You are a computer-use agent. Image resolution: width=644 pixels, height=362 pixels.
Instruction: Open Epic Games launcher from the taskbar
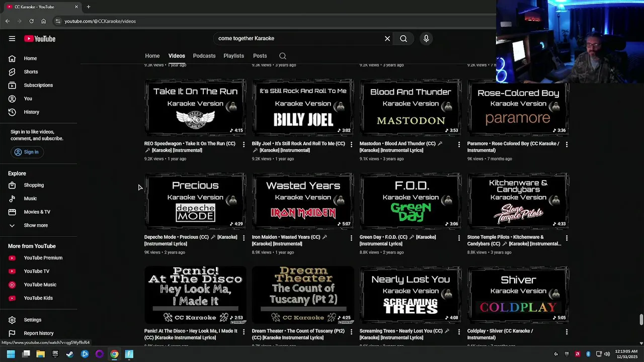click(55, 354)
